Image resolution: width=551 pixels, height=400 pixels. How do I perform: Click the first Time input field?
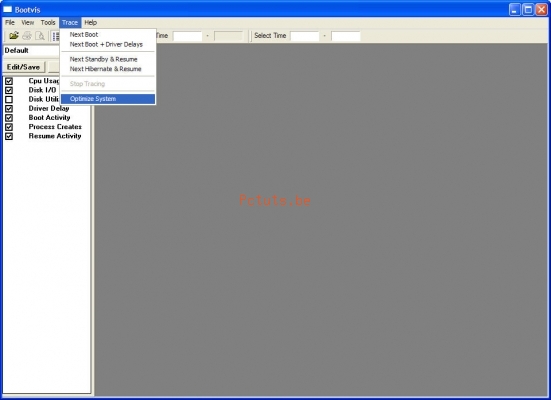[188, 36]
